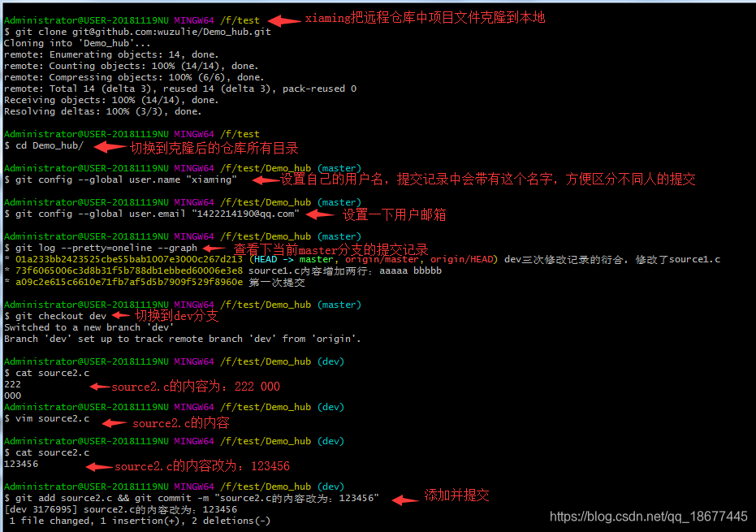Click "Counting objects: 100% (14/14)" line
The image size is (756, 532).
point(132,66)
